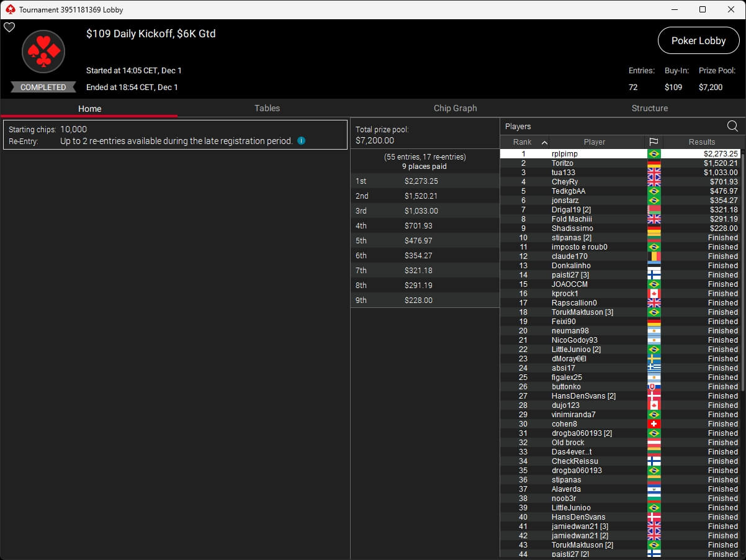
Task: Click the Poker Lobby button
Action: (x=698, y=40)
